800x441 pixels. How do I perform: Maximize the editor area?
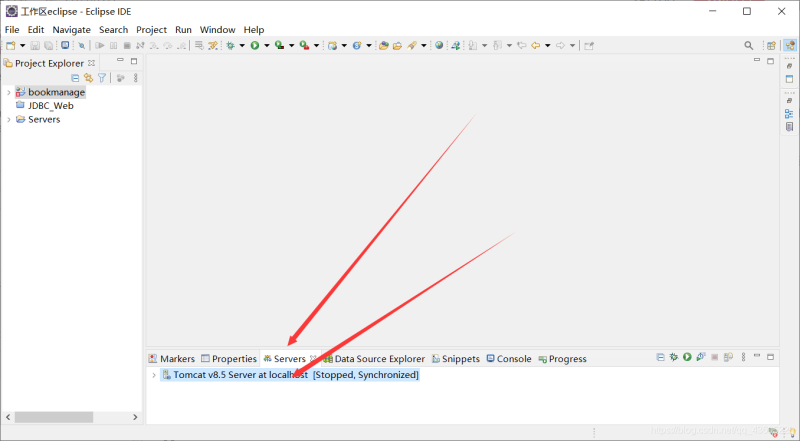[x=770, y=61]
